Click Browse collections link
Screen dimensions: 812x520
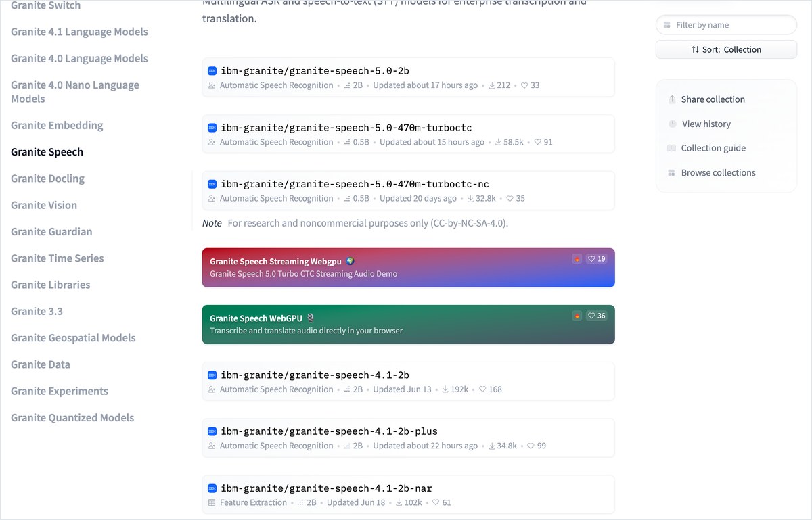pyautogui.click(x=719, y=173)
